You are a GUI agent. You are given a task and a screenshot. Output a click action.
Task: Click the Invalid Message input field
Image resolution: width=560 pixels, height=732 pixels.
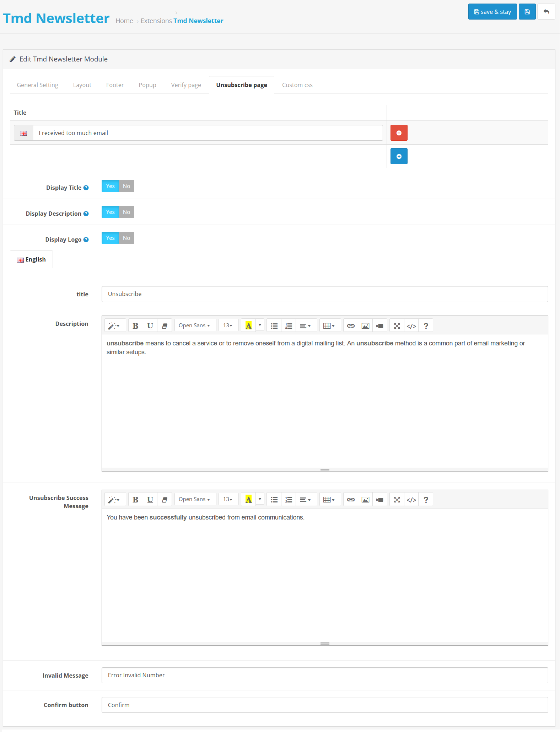click(324, 675)
